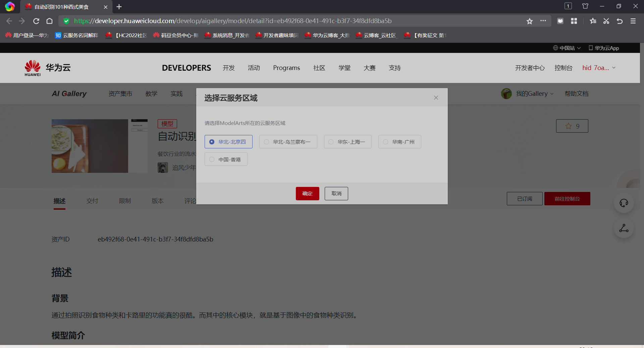Go to 开发者中心
644x348 pixels.
pyautogui.click(x=530, y=68)
